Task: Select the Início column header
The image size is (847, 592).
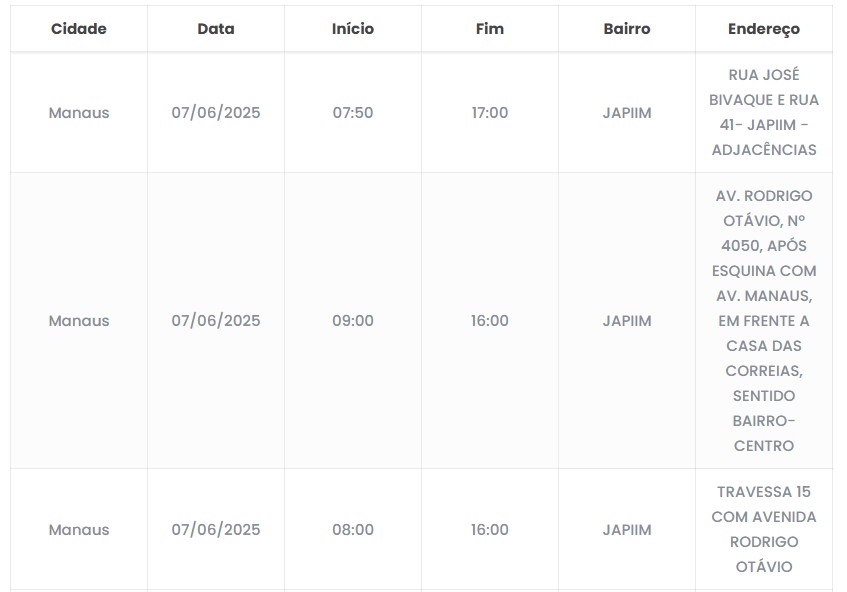Action: pyautogui.click(x=353, y=29)
